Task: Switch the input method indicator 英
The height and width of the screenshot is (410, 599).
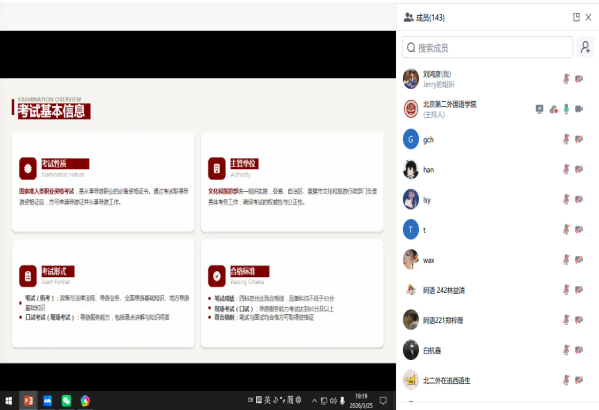Action: tap(267, 400)
